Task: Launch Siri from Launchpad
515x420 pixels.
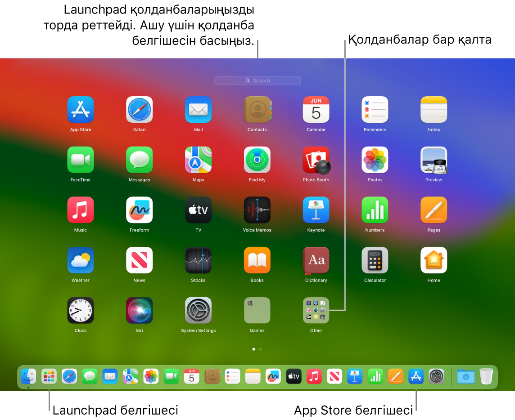Action: pyautogui.click(x=139, y=310)
